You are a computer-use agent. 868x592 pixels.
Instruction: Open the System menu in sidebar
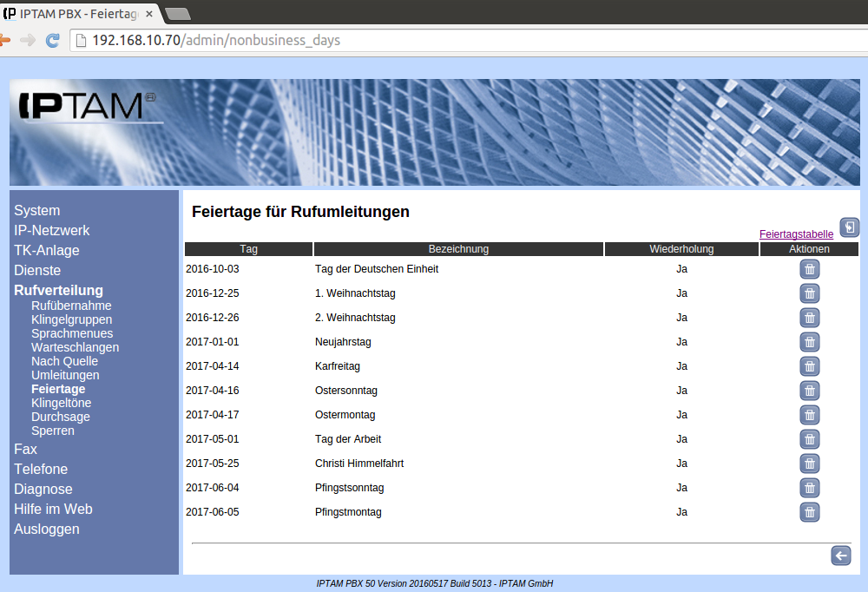pyautogui.click(x=37, y=211)
